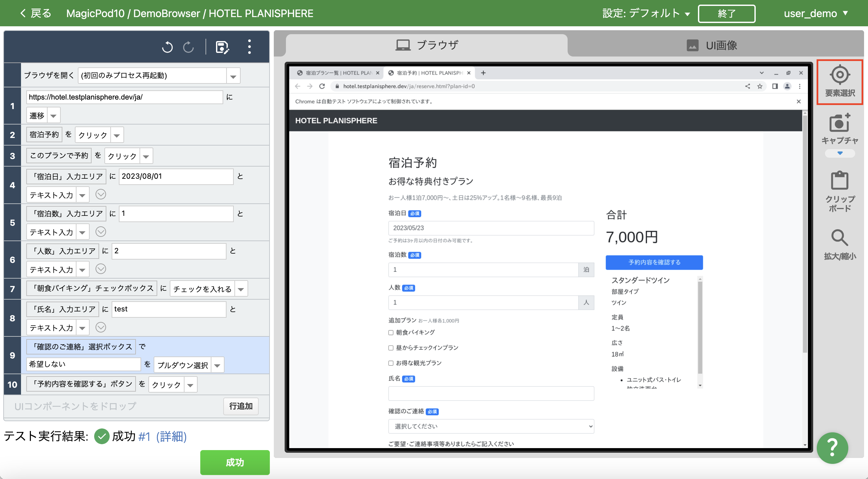The height and width of the screenshot is (479, 868).
Task: Reload the page in demo browser
Action: point(322,86)
